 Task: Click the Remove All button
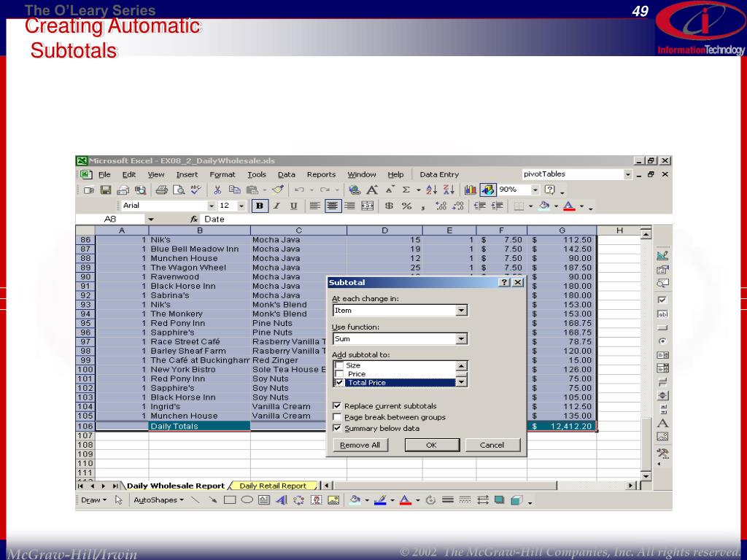pyautogui.click(x=360, y=445)
